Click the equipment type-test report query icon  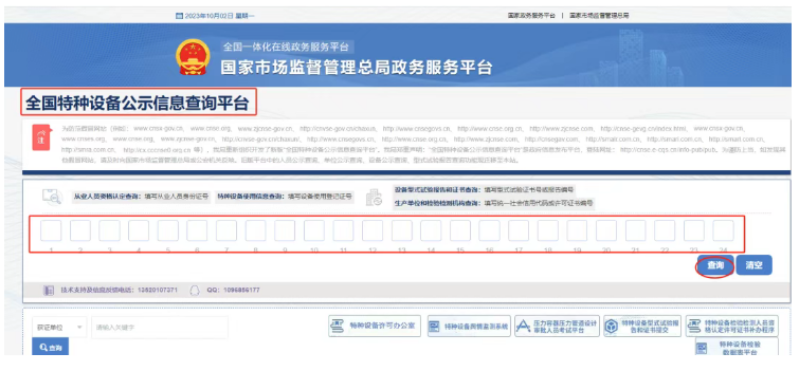374,197
